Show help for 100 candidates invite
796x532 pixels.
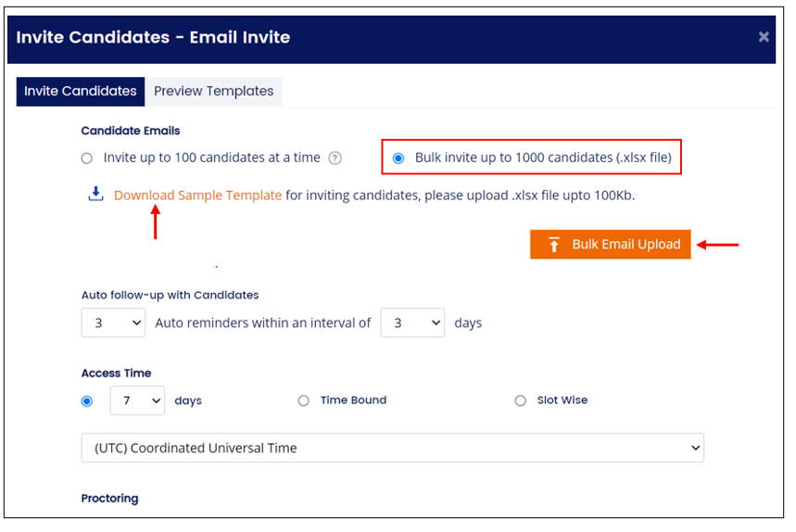click(335, 158)
